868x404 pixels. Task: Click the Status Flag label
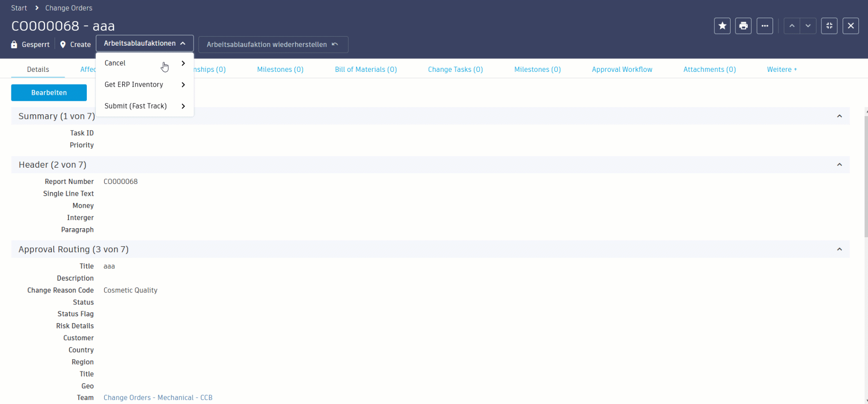(75, 314)
